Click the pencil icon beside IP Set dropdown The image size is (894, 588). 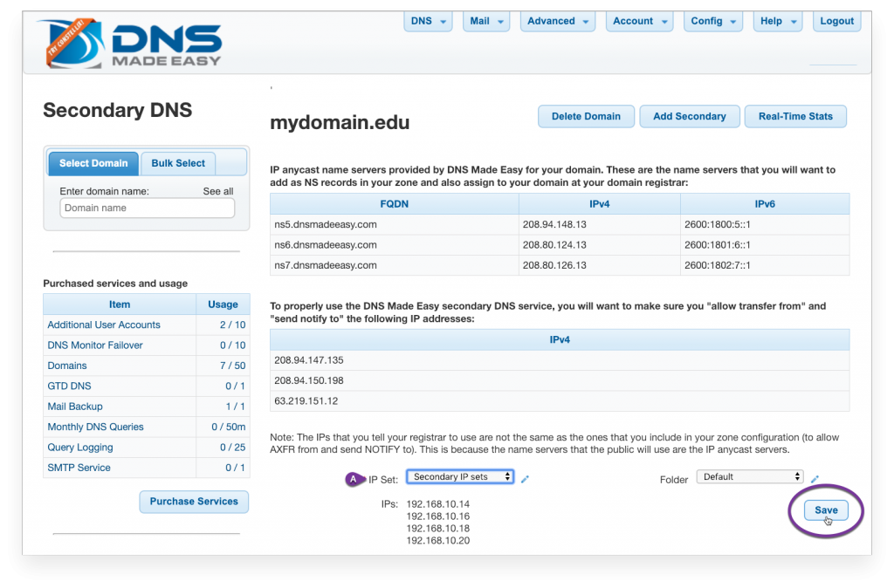[525, 479]
